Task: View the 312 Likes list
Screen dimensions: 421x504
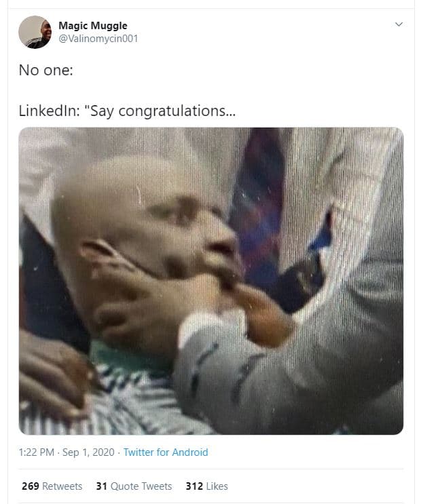Action: [206, 486]
